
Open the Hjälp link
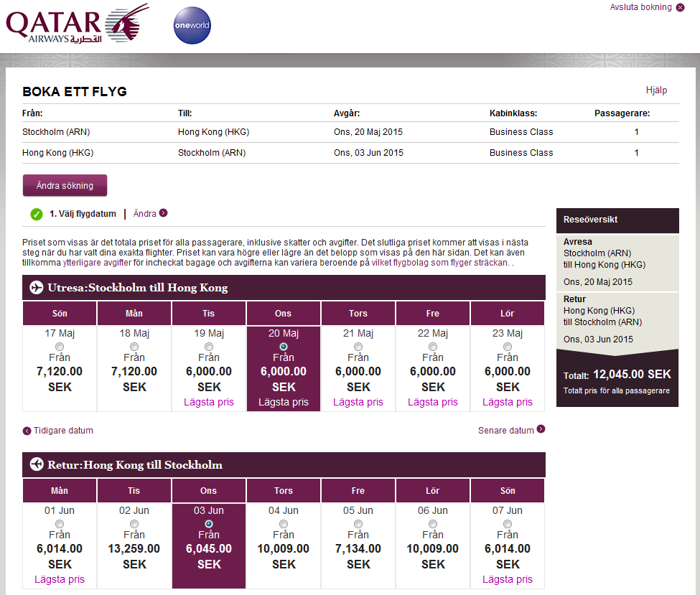656,90
